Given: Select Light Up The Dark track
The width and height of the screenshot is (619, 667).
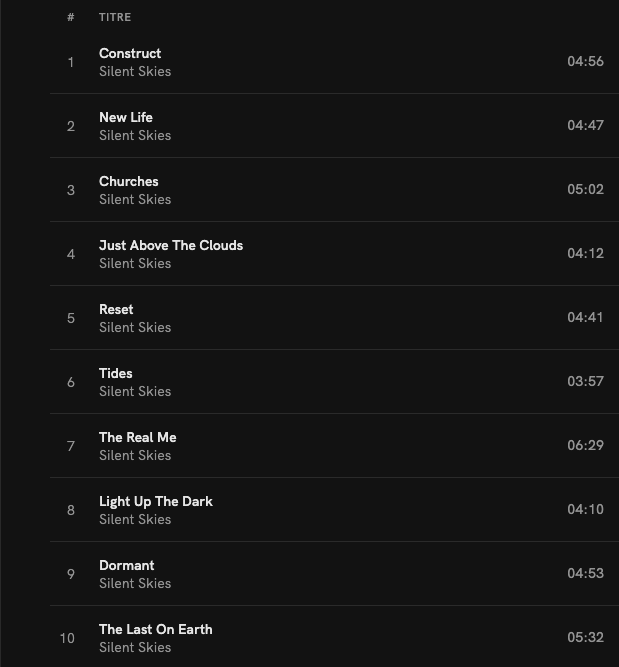Looking at the screenshot, I should point(156,501).
